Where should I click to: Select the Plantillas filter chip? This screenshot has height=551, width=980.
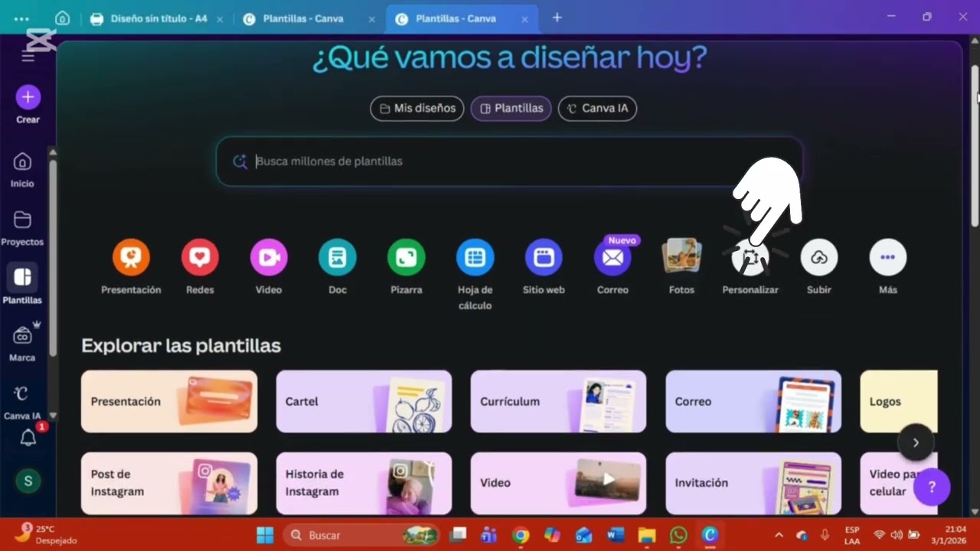(511, 108)
